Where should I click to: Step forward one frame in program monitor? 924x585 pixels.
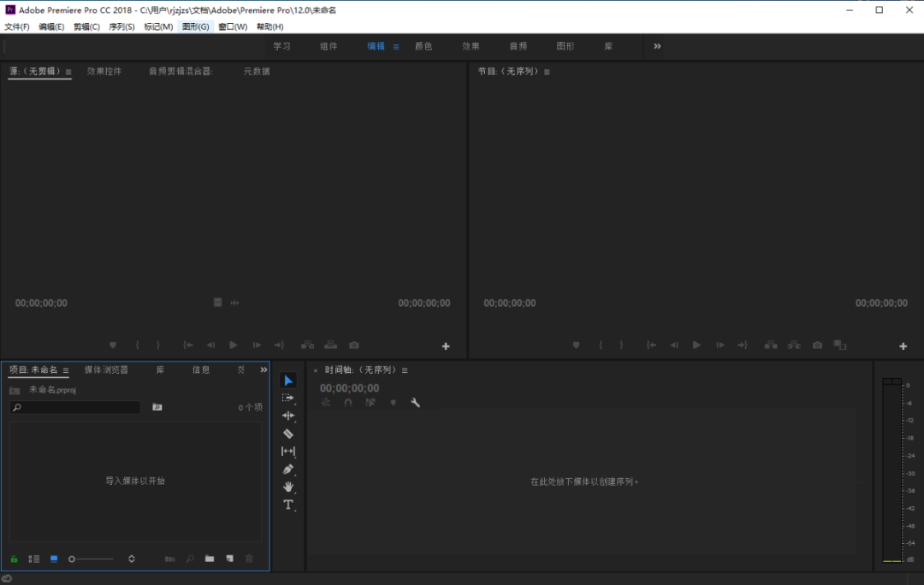(720, 346)
